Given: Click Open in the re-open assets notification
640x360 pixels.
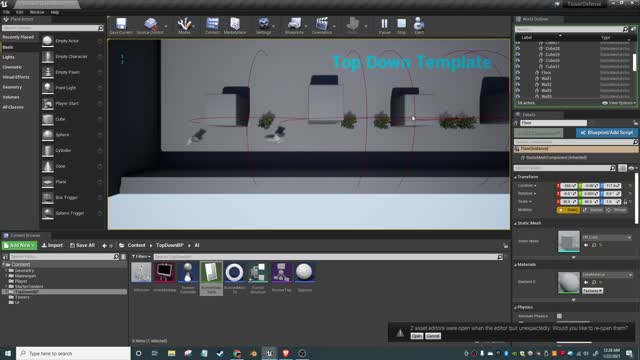Looking at the screenshot, I should point(416,336).
